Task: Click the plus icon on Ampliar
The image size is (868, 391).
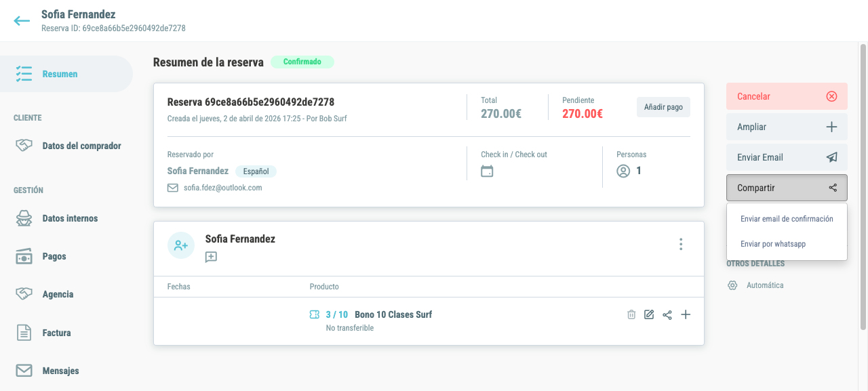Action: 832,127
